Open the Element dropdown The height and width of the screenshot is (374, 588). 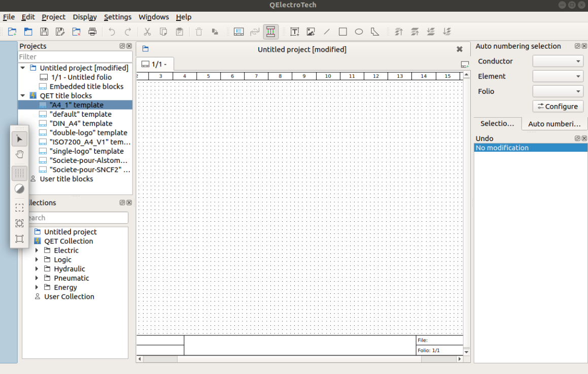point(558,76)
